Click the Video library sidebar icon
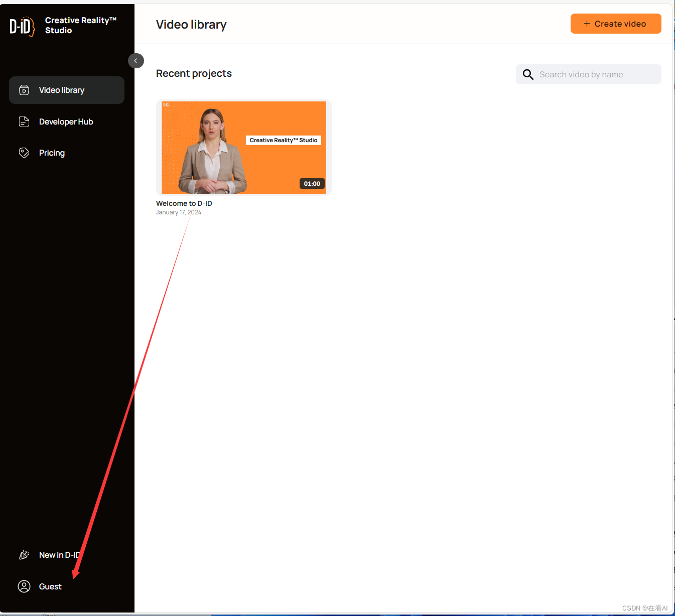This screenshot has height=616, width=675. 24,90
